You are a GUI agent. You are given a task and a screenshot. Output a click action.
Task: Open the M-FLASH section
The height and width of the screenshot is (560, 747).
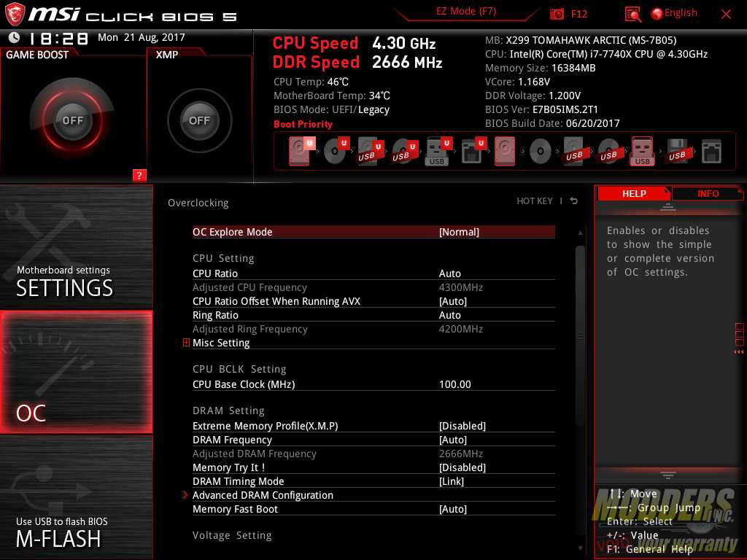click(x=76, y=497)
